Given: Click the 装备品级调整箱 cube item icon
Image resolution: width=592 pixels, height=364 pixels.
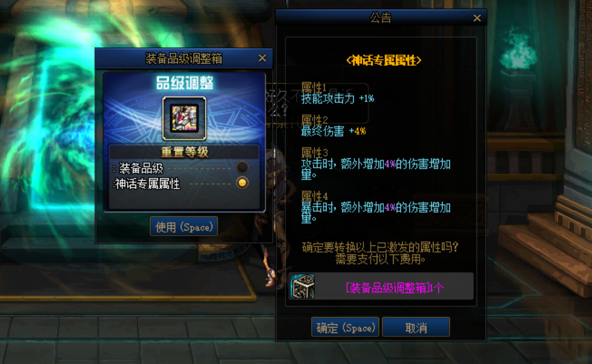Looking at the screenshot, I should pos(302,286).
